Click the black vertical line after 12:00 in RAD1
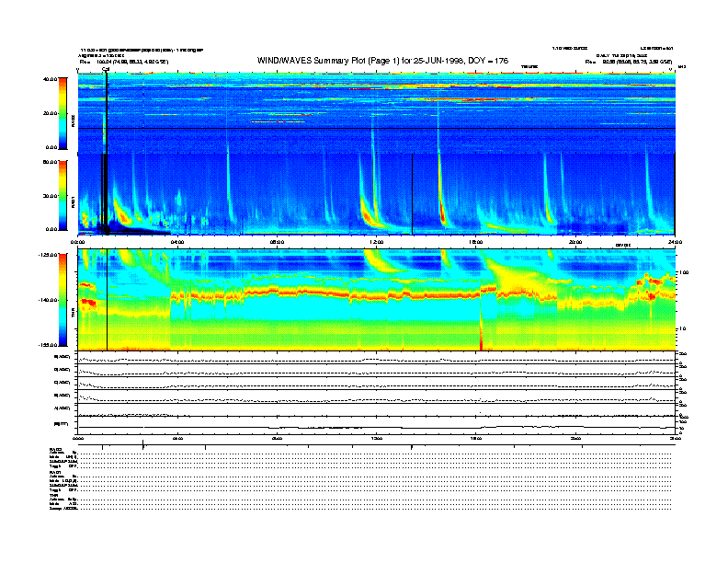This screenshot has height=563, width=728. pyautogui.click(x=413, y=194)
